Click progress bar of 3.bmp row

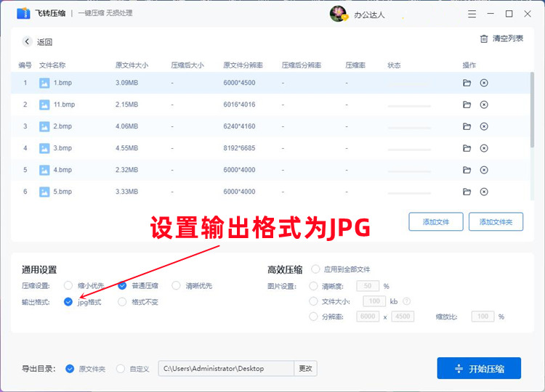[409, 150]
